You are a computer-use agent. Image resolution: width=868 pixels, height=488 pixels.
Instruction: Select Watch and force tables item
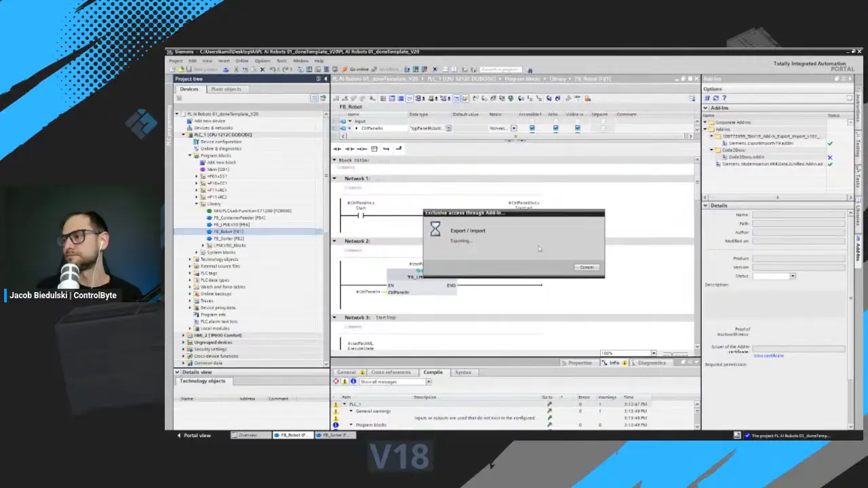pos(222,287)
